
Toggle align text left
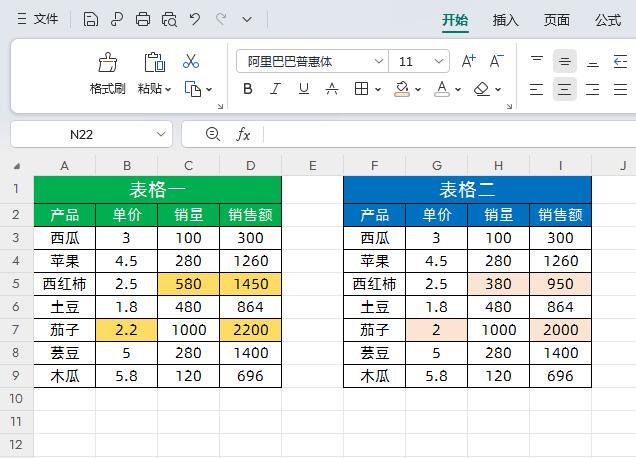pyautogui.click(x=537, y=89)
